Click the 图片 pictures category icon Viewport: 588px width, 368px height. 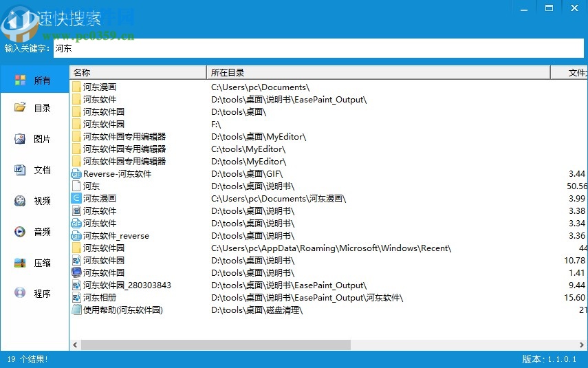click(x=20, y=139)
